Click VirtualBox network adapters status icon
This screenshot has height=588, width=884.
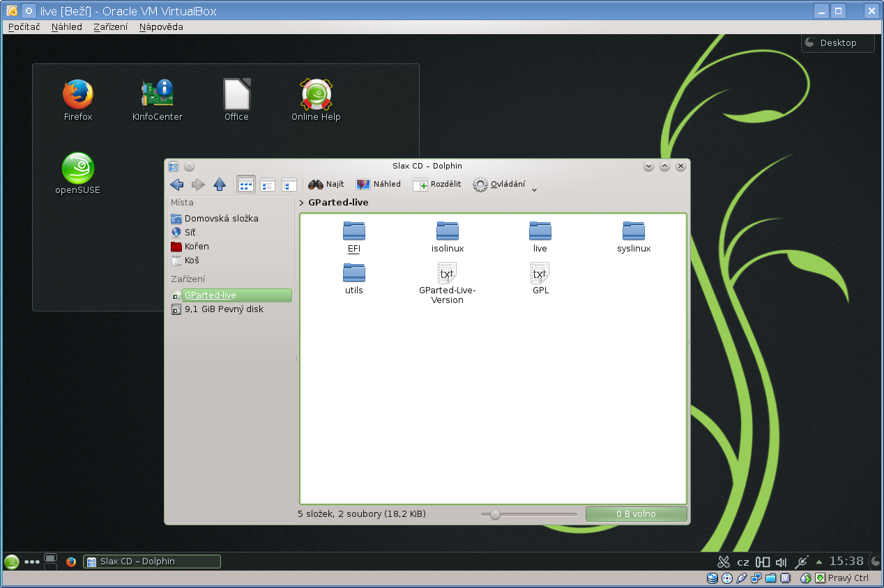756,578
